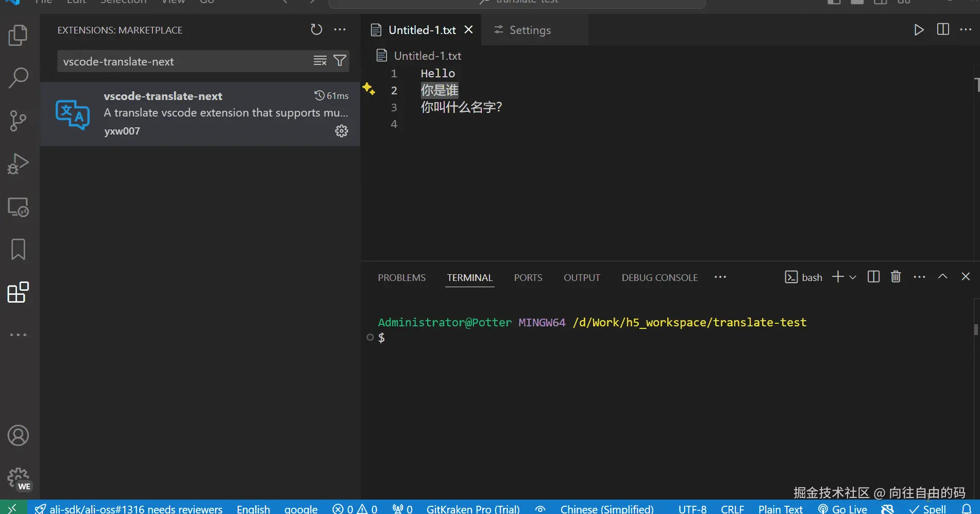Toggle the Spell checker in status bar
Viewport: 980px width, 514px height.
(927, 509)
